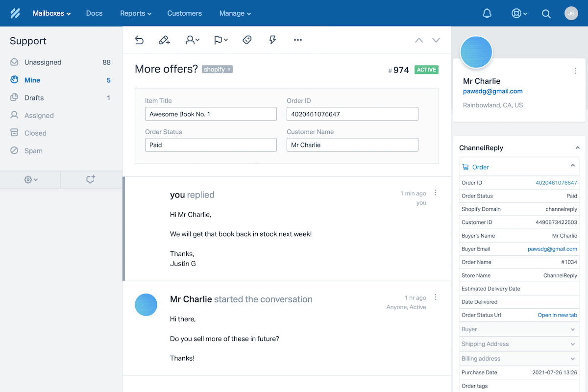Click the Rainbowland, CA, US location
Viewport: 588px width, 392px height.
pos(493,105)
